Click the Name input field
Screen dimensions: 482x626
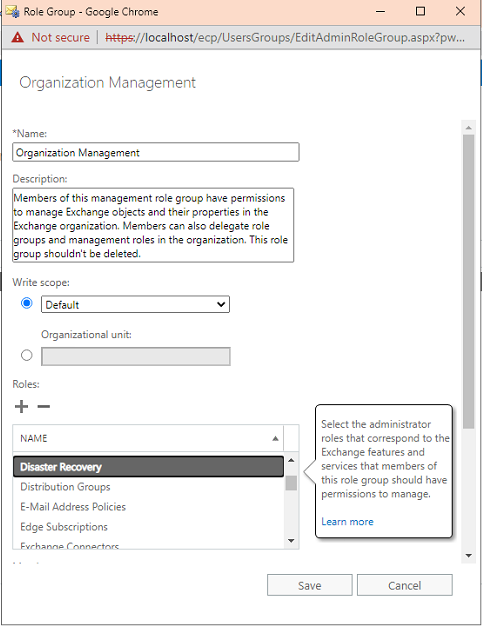(156, 152)
